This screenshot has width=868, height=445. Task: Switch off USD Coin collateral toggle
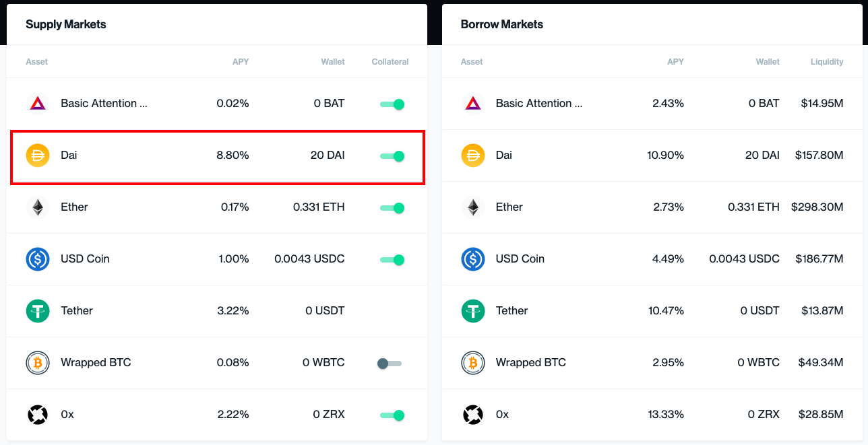(392, 260)
